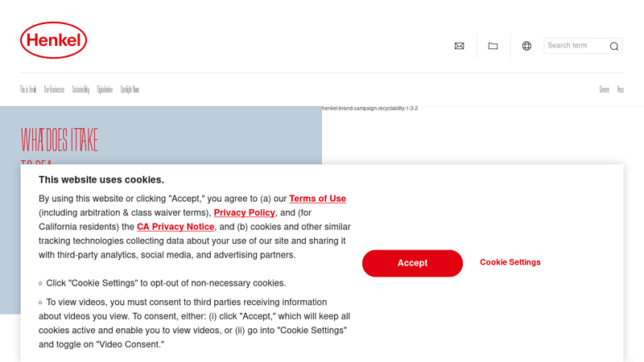Click the "What does it take" banner
This screenshot has width=644, height=362.
[x=161, y=137]
